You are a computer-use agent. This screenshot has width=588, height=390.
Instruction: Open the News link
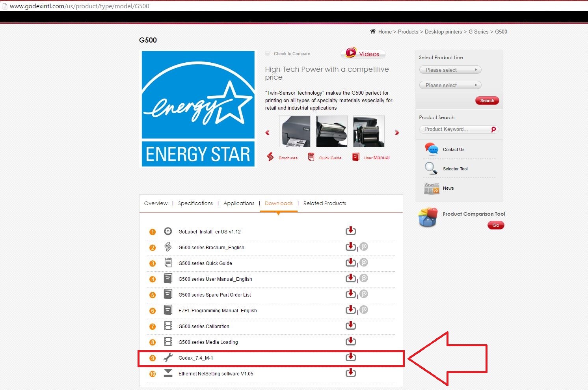(448, 188)
